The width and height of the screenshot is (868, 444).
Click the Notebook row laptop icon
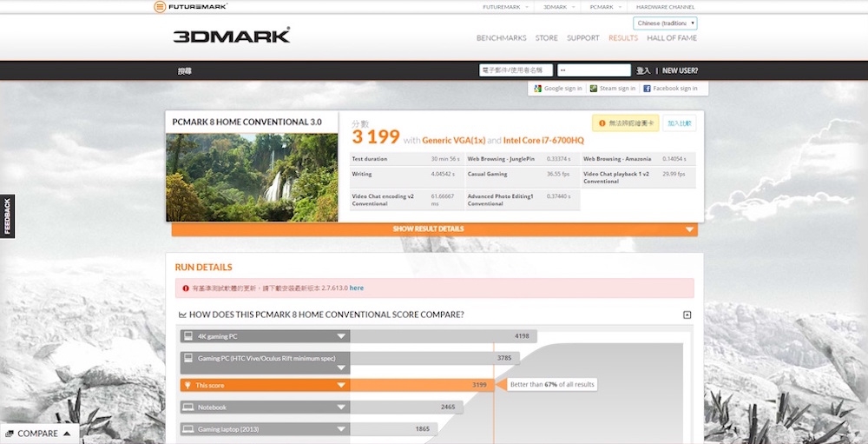188,407
